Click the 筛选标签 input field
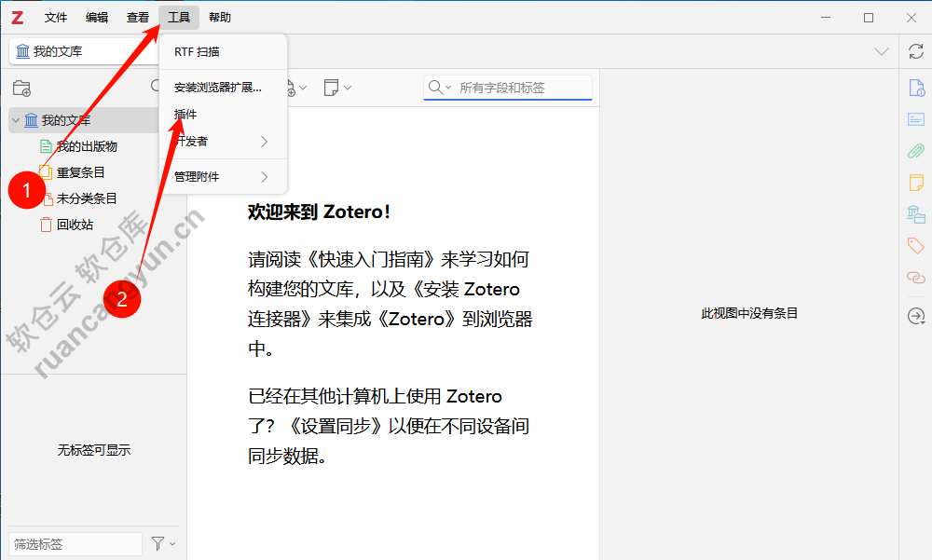Viewport: 932px width, 560px height. coord(75,543)
